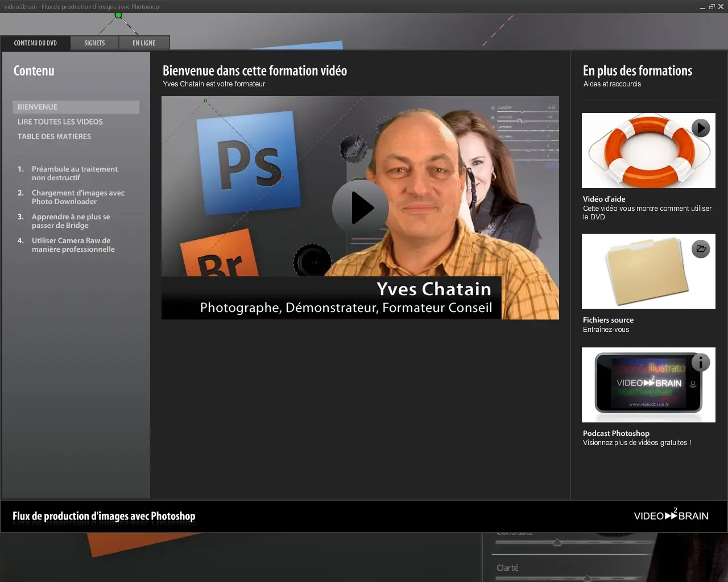This screenshot has width=728, height=582.
Task: Select Bienvenue in the Contenu sidebar
Action: (x=76, y=107)
